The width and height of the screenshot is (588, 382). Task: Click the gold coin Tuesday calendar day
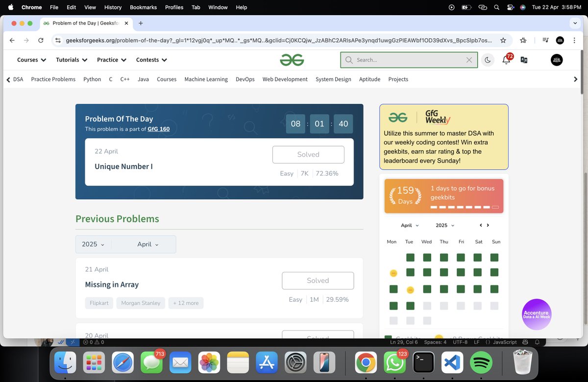pos(410,290)
